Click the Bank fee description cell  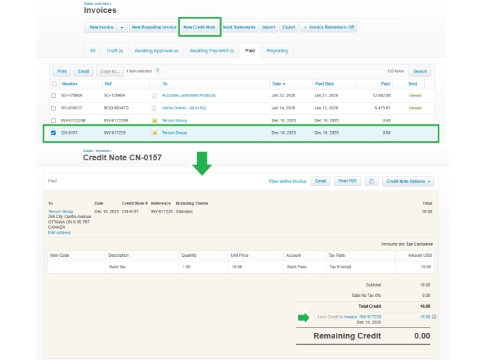[117, 267]
